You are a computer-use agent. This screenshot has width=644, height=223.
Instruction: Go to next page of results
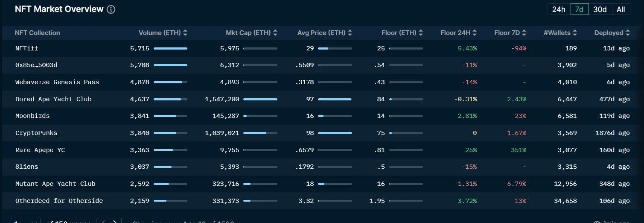[x=115, y=221]
